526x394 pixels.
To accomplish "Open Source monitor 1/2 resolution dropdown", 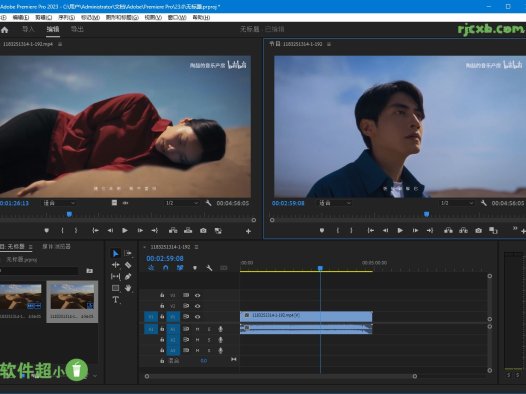I will point(182,203).
